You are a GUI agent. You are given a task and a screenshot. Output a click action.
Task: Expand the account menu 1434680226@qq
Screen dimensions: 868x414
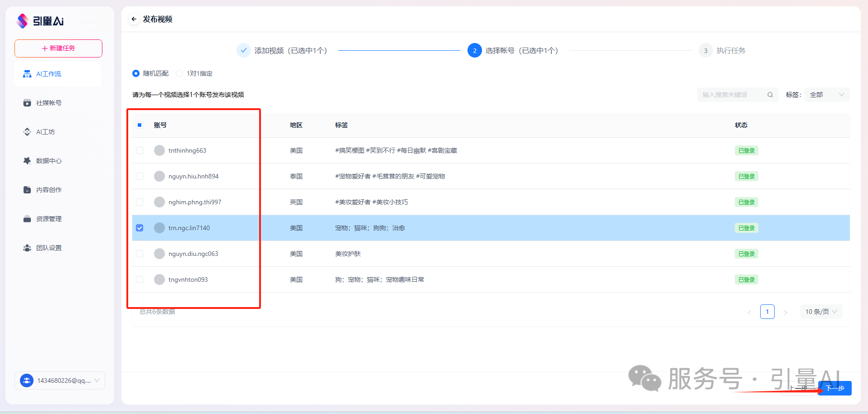60,380
